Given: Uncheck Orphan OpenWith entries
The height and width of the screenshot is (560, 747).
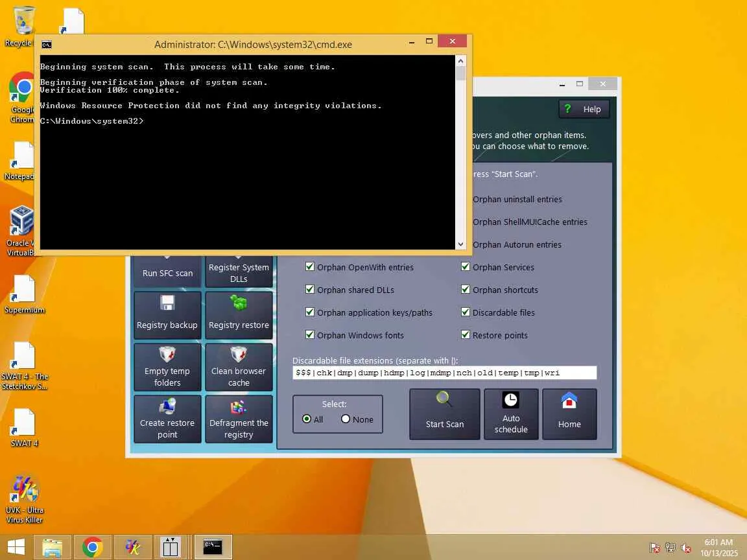Looking at the screenshot, I should (310, 266).
